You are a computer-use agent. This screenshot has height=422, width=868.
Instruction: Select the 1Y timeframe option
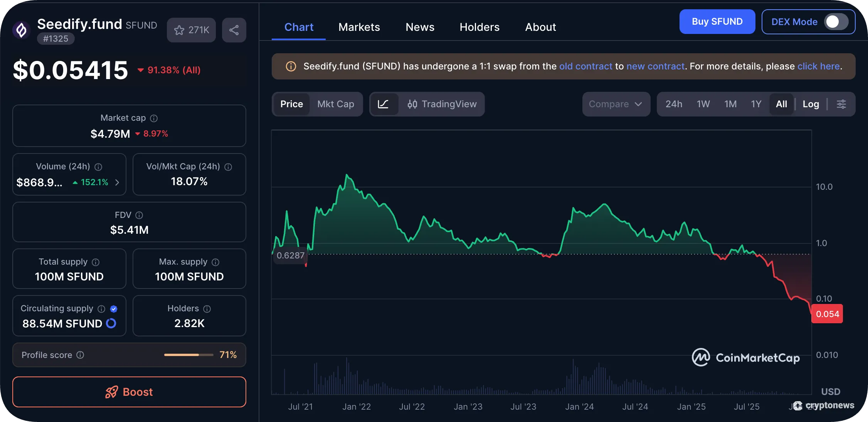[x=756, y=104]
